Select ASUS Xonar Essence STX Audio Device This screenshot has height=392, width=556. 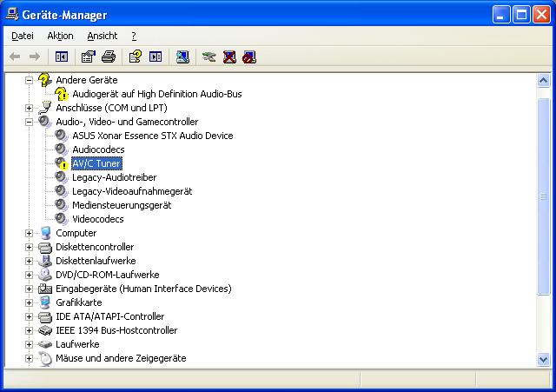(152, 136)
